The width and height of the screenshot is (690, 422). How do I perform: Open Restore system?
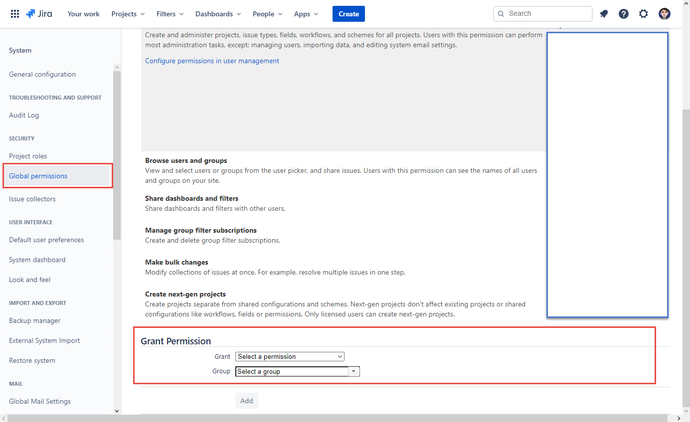pos(32,360)
